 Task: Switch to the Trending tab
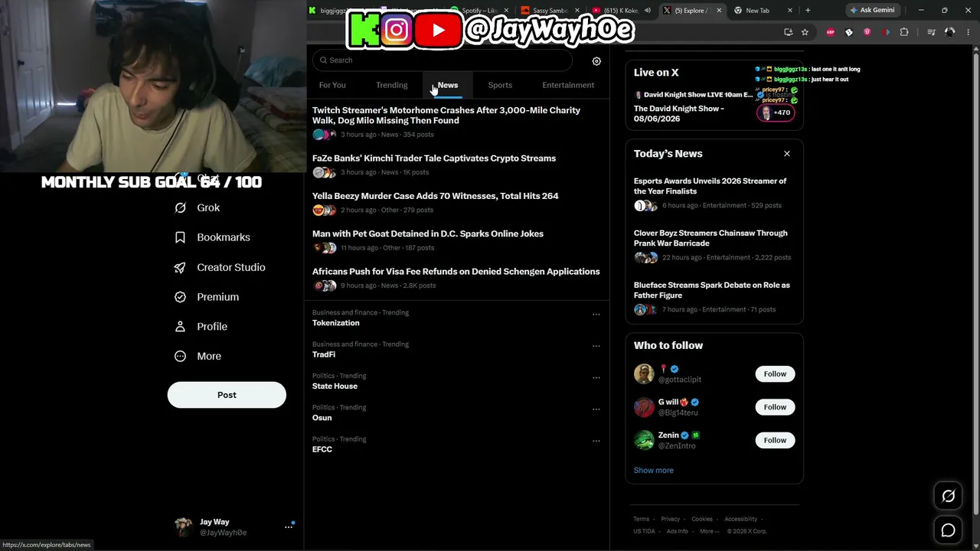click(x=392, y=85)
